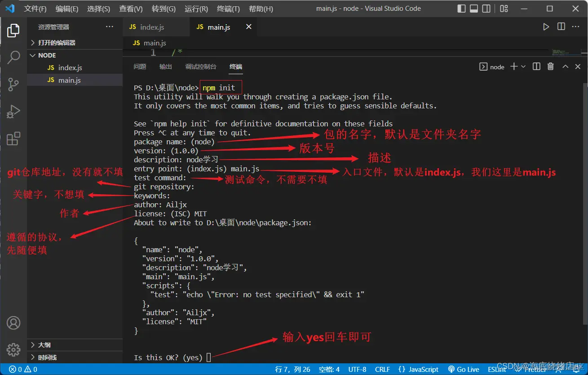Open errors and warnings in status bar
The image size is (588, 375).
(x=22, y=370)
